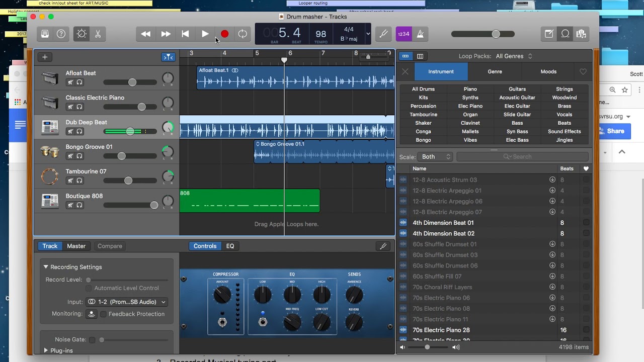Select the Tambourine 07 track icon
Image resolution: width=644 pixels, height=362 pixels.
[x=50, y=176]
